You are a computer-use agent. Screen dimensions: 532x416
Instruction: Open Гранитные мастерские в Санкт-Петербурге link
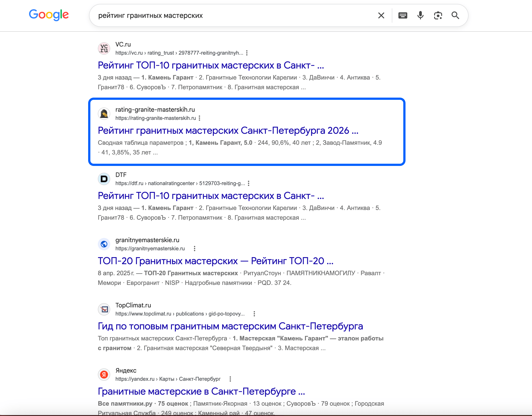201,392
